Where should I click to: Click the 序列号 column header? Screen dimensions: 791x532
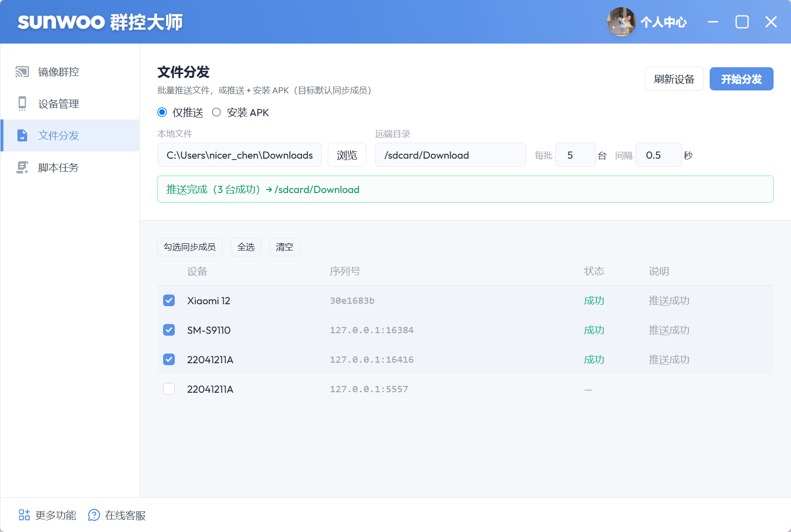click(x=345, y=271)
